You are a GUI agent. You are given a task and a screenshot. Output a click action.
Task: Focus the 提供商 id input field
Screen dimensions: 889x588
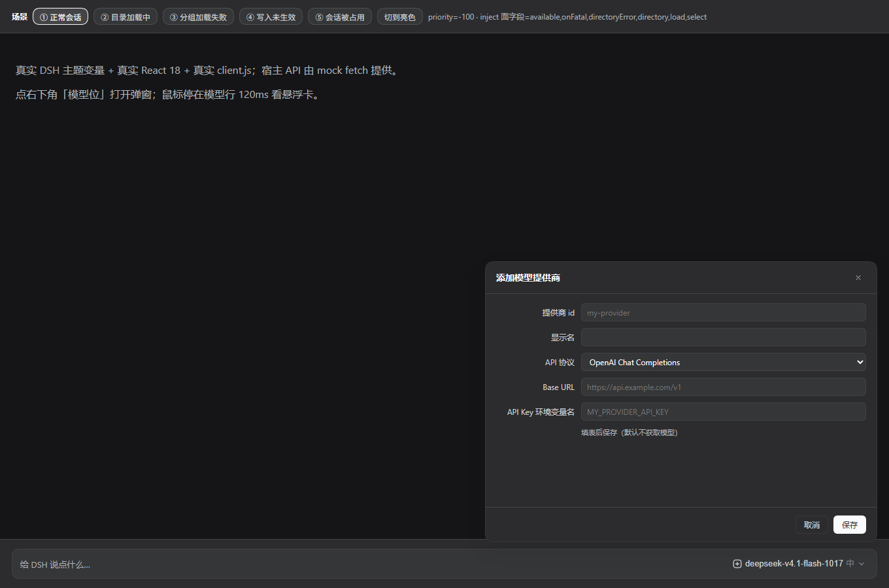pyautogui.click(x=723, y=312)
